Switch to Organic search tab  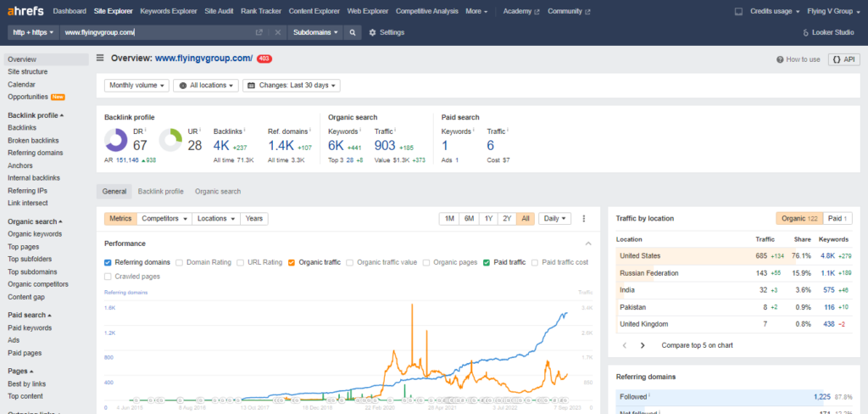tap(218, 191)
